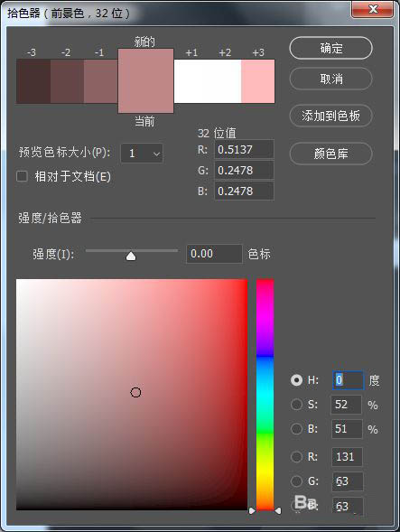Click inside the red saturation-brightness field

pyautogui.click(x=132, y=394)
